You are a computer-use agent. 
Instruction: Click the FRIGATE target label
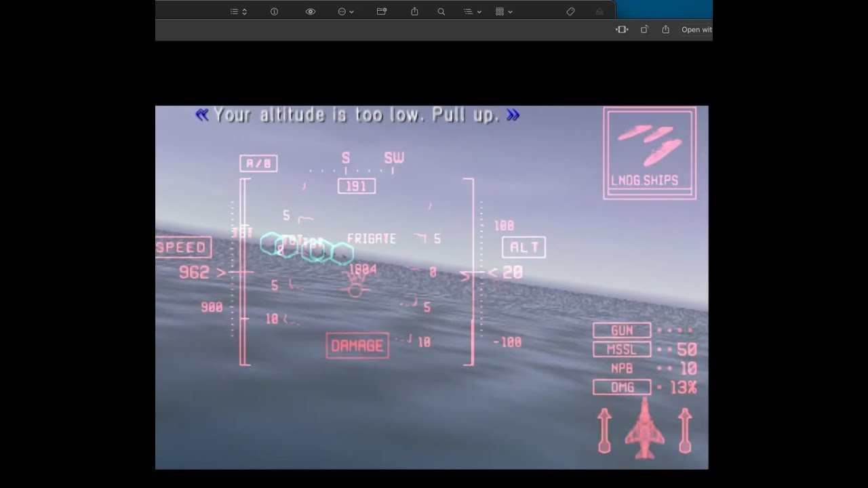tap(372, 239)
